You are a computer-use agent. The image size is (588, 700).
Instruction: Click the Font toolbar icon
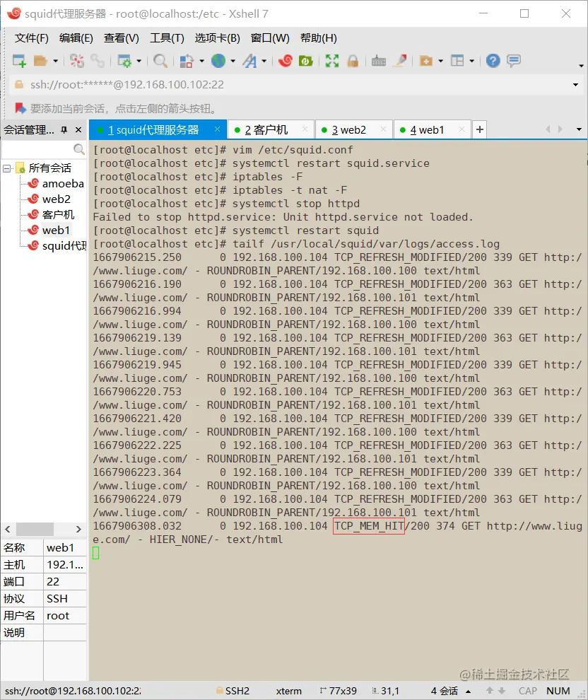(250, 61)
